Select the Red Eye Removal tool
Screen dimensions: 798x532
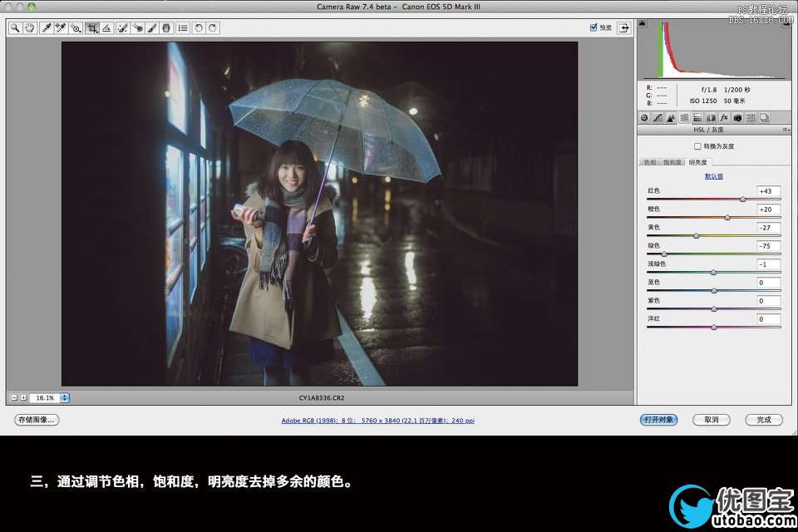coord(137,28)
